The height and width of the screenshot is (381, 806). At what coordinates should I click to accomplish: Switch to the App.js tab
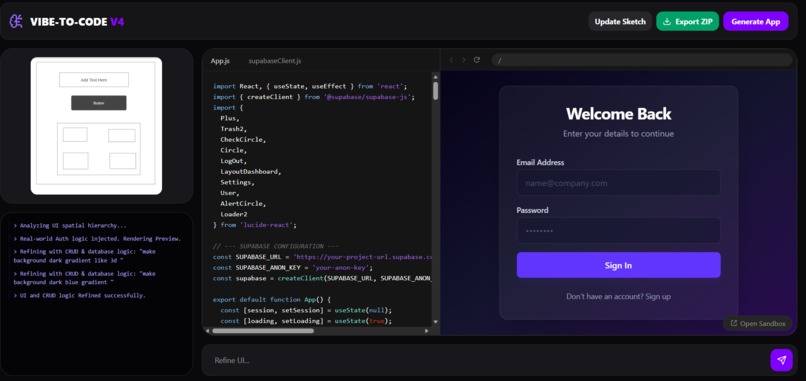point(220,61)
